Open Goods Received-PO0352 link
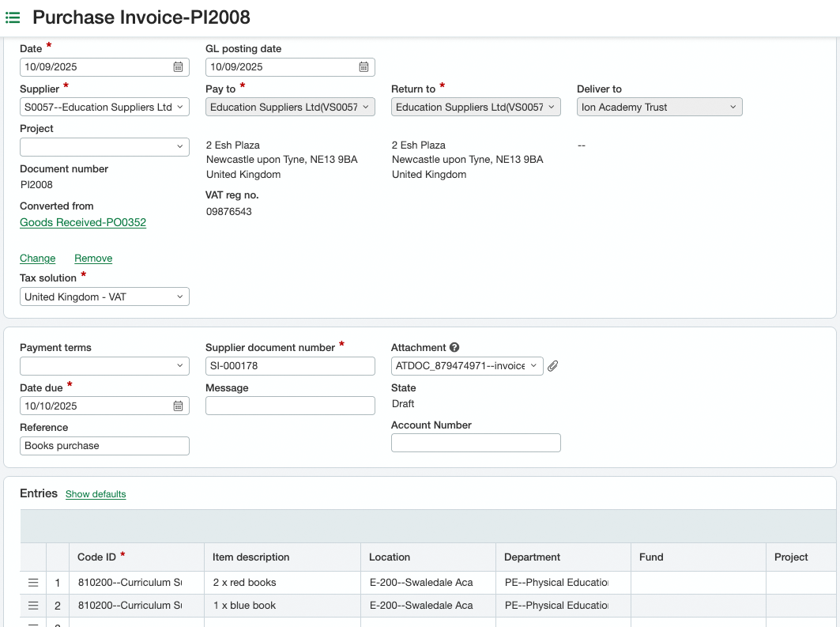Viewport: 840px width, 627px height. pos(83,222)
